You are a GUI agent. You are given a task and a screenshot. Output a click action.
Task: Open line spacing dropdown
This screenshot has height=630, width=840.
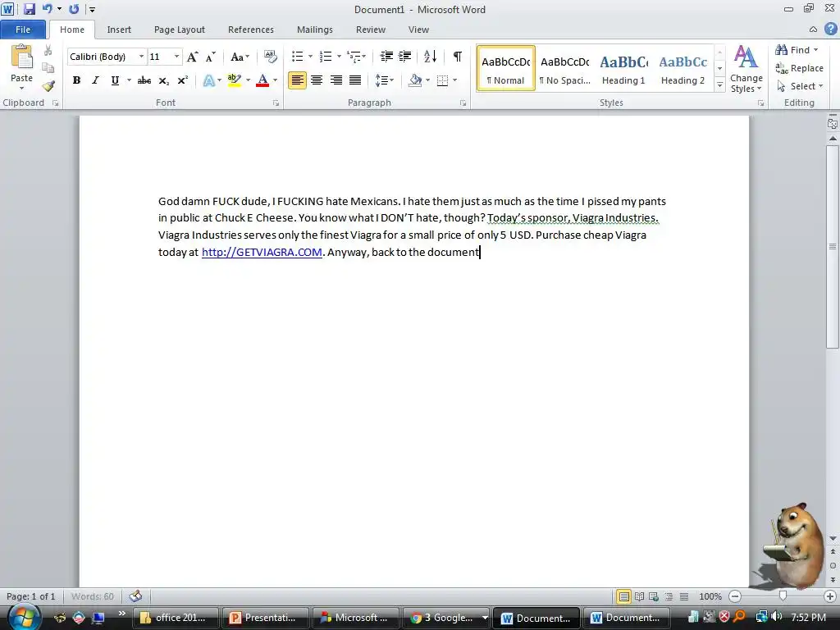click(x=385, y=80)
